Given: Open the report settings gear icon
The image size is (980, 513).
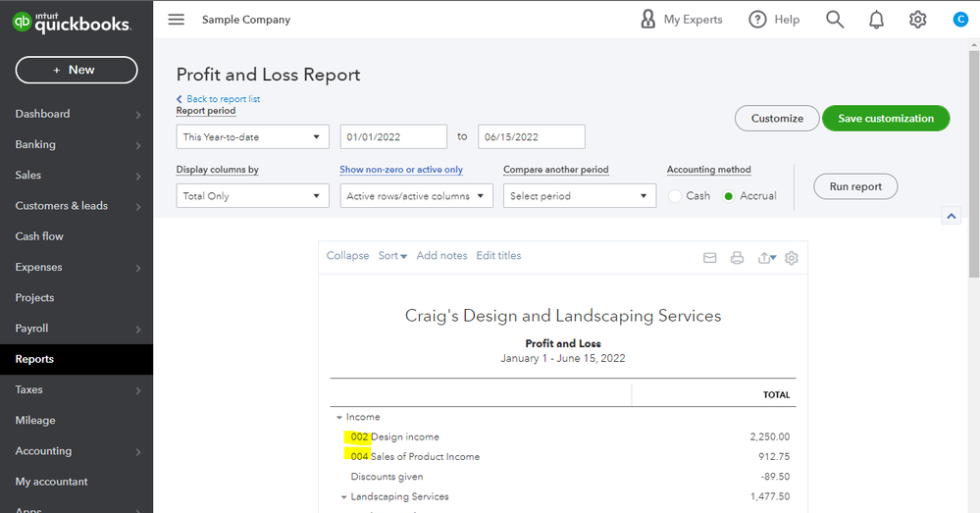Looking at the screenshot, I should [793, 258].
